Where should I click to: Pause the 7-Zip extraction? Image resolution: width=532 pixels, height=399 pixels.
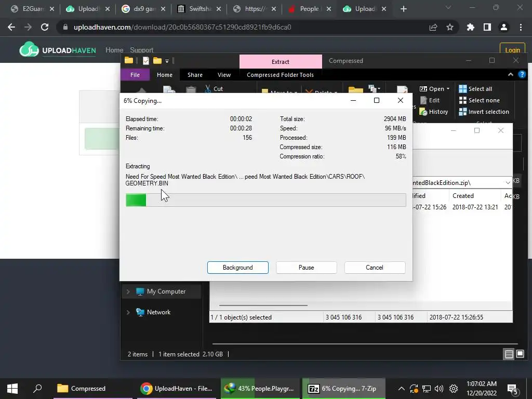pyautogui.click(x=306, y=268)
